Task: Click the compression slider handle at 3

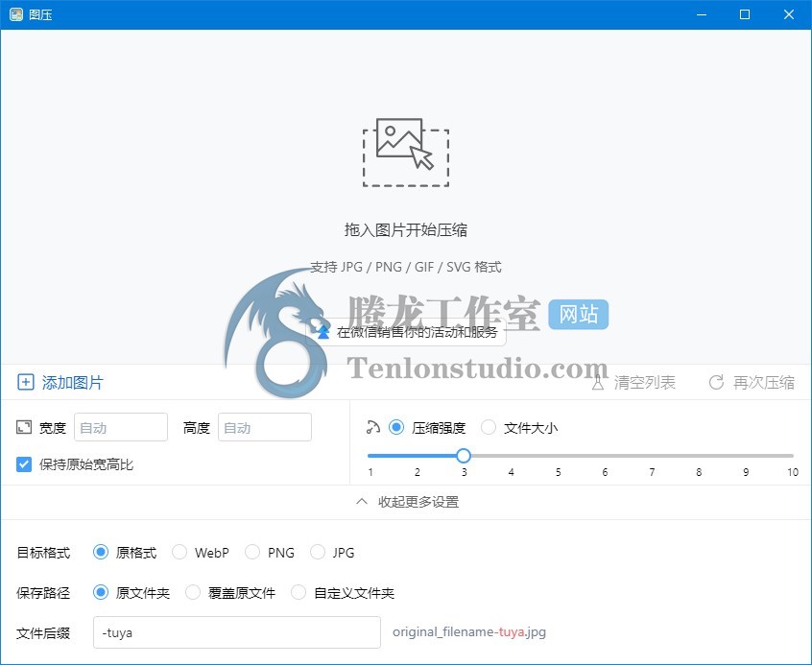Action: pyautogui.click(x=464, y=456)
